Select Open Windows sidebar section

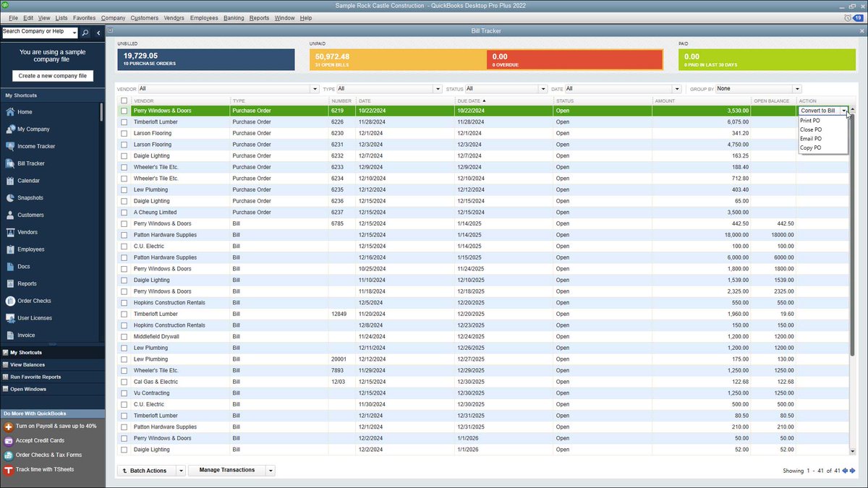tap(52, 389)
